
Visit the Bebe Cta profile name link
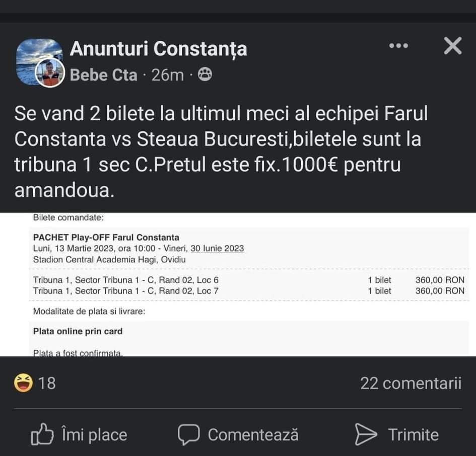coord(103,75)
